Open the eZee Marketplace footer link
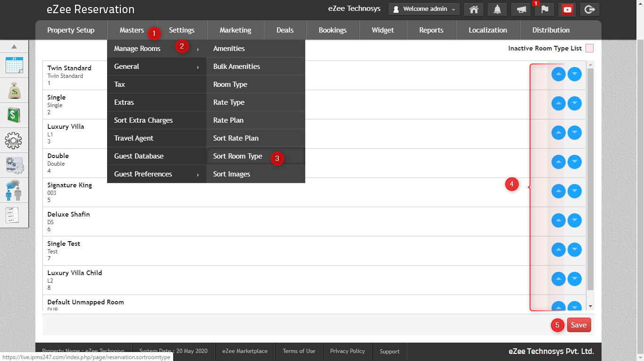Viewport: 644px width, 361px height. pyautogui.click(x=245, y=351)
